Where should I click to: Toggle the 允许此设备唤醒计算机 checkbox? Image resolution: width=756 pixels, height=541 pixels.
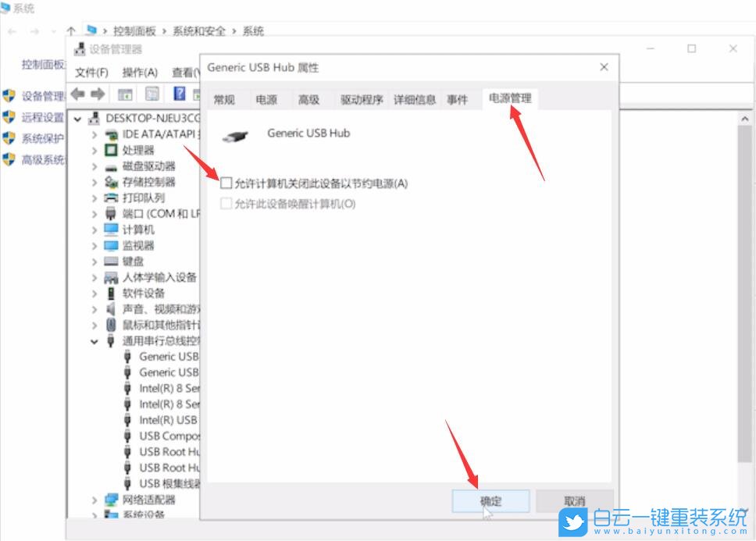pyautogui.click(x=226, y=203)
